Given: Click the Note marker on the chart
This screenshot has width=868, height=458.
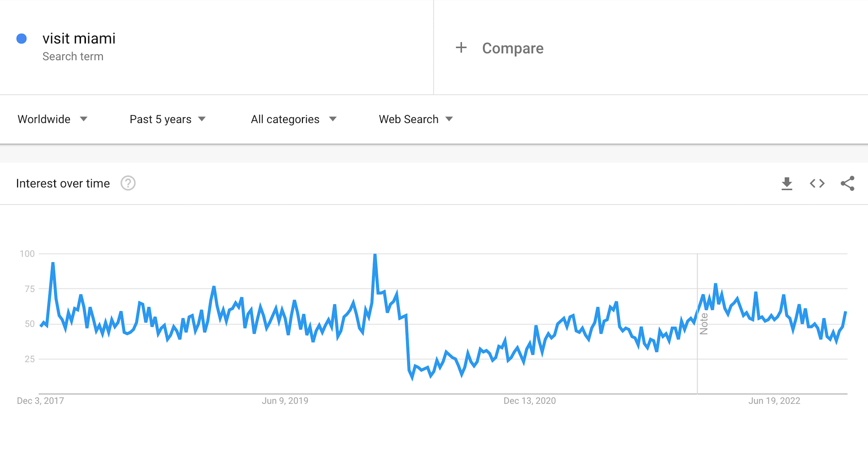Looking at the screenshot, I should [704, 322].
